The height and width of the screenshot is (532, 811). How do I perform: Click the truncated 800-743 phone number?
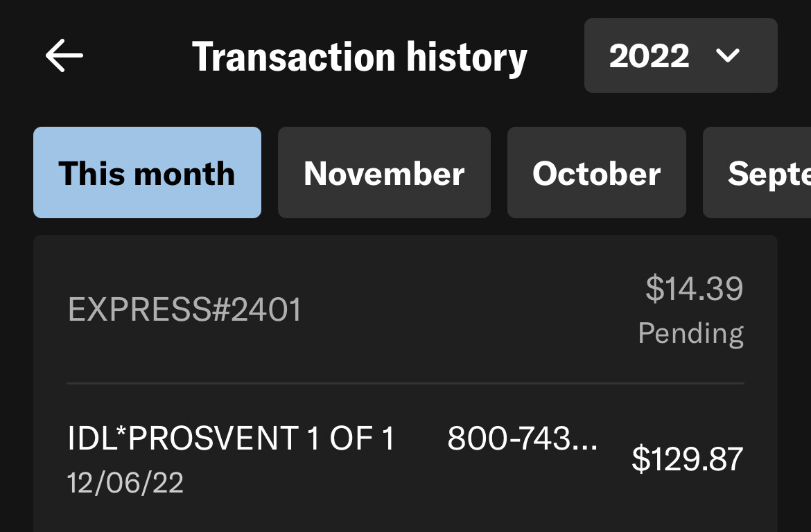[522, 438]
